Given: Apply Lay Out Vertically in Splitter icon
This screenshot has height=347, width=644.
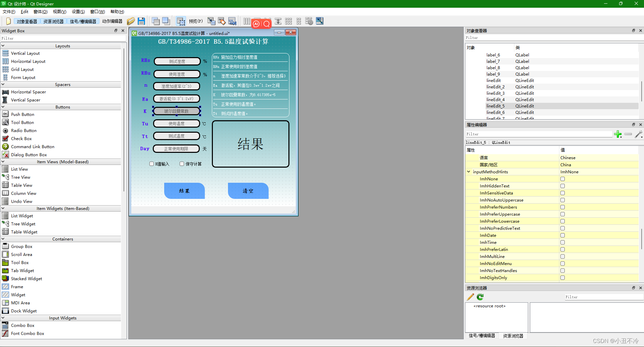Looking at the screenshot, I should pos(278,21).
